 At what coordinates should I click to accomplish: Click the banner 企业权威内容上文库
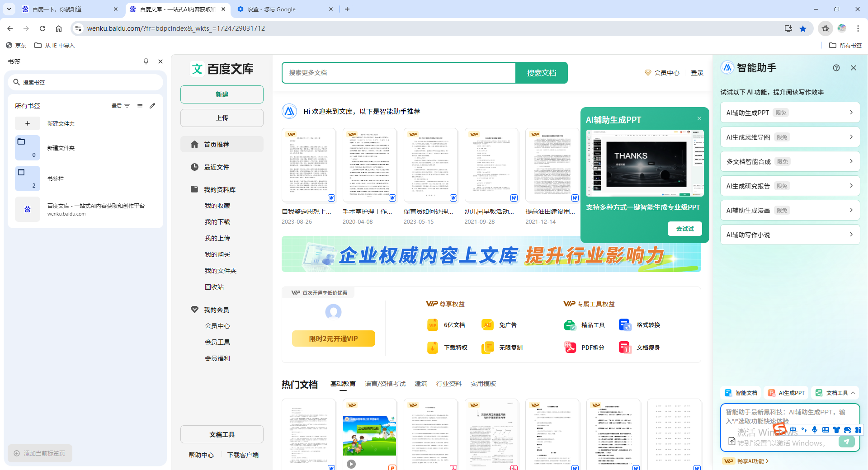(x=491, y=254)
